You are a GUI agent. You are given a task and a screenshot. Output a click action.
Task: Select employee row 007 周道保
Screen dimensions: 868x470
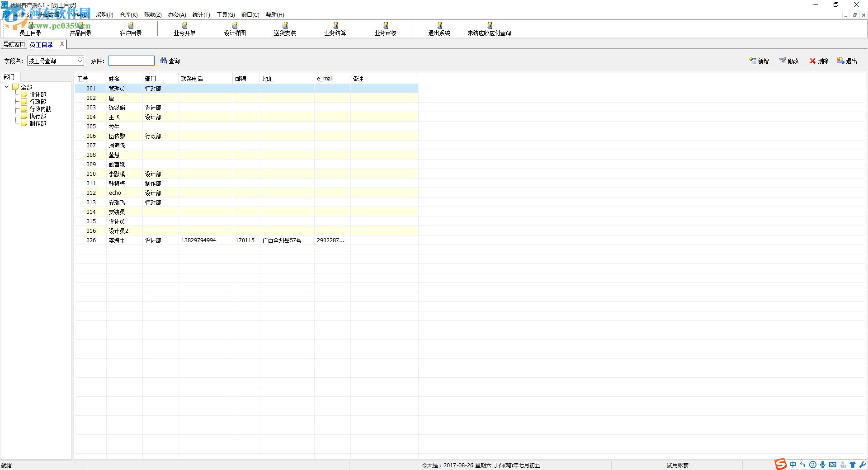pos(246,146)
